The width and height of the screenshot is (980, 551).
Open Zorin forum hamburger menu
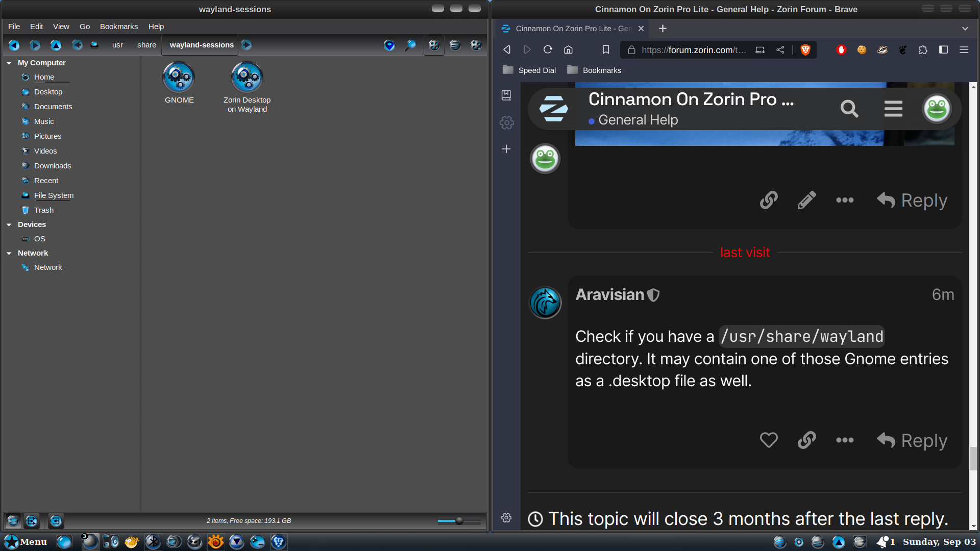[893, 109]
